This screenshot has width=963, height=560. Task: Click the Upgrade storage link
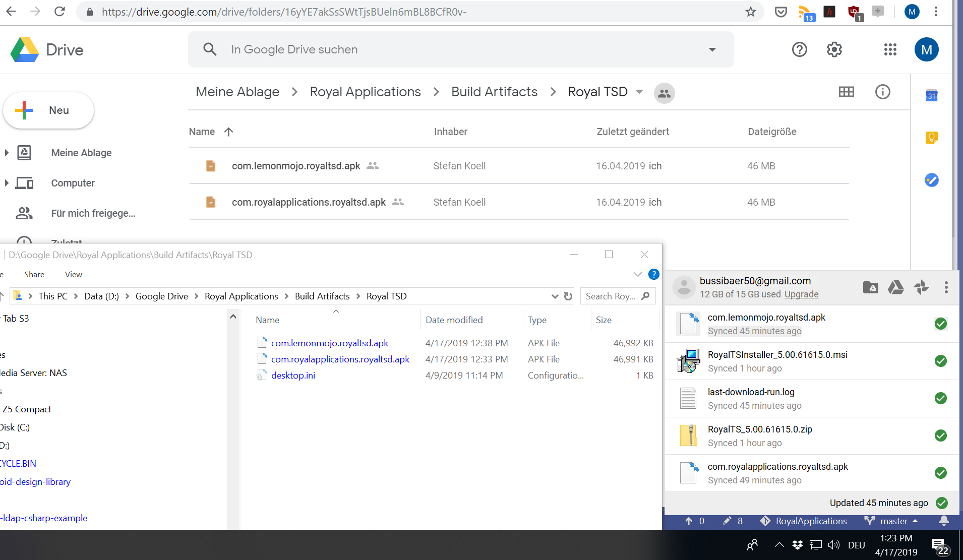(802, 294)
